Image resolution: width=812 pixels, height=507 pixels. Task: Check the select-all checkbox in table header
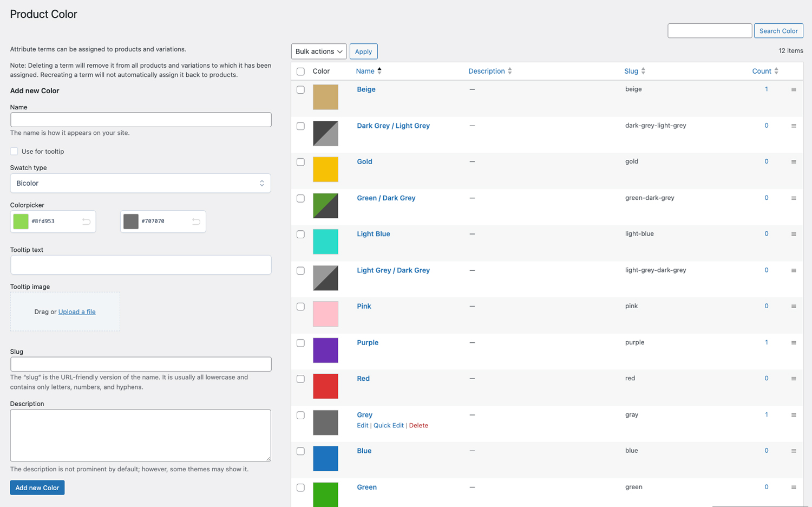300,71
